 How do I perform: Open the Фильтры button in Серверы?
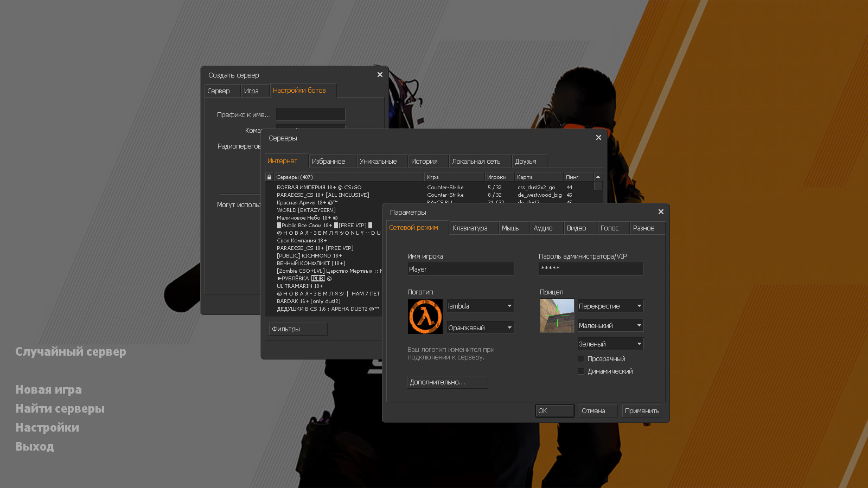coord(298,329)
